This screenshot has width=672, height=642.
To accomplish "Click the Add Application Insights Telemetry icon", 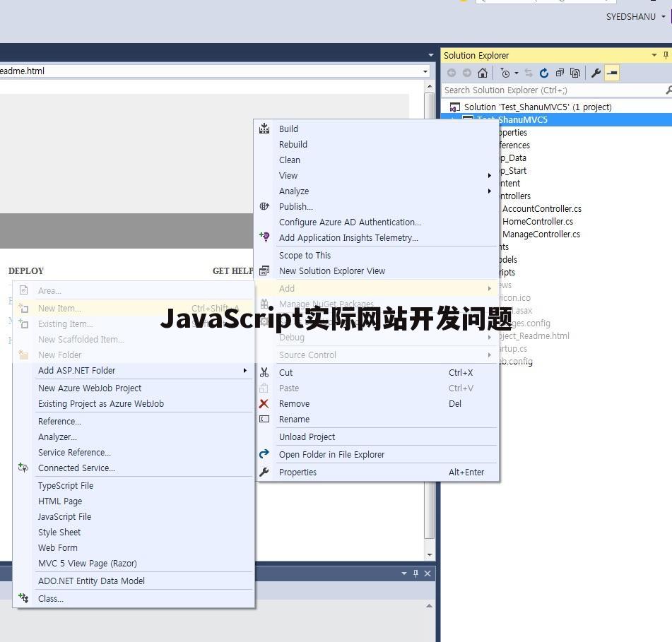I will [x=264, y=238].
